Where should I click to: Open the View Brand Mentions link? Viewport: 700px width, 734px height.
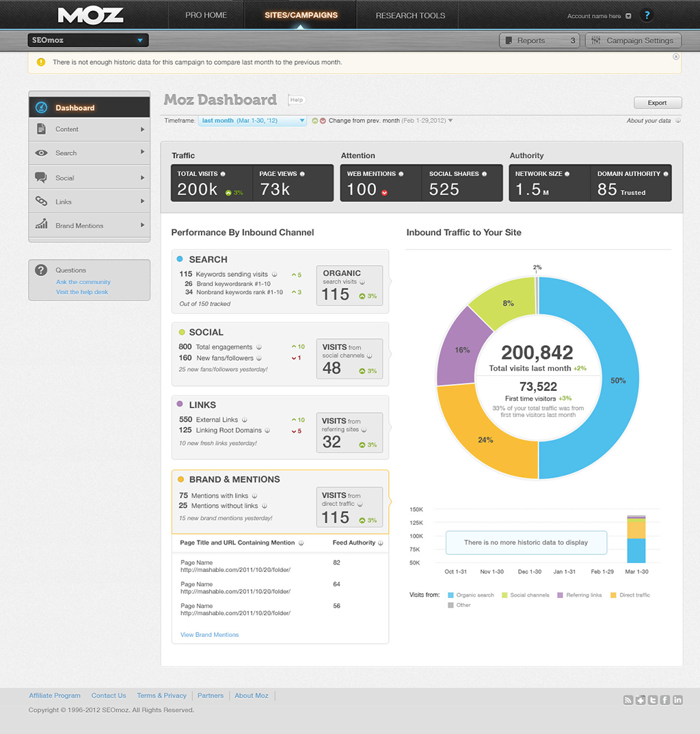(x=209, y=635)
